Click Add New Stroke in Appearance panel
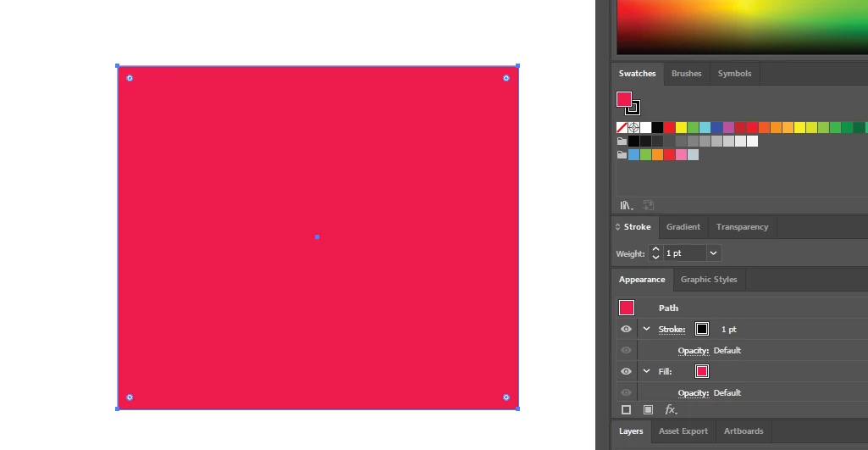 (x=626, y=409)
